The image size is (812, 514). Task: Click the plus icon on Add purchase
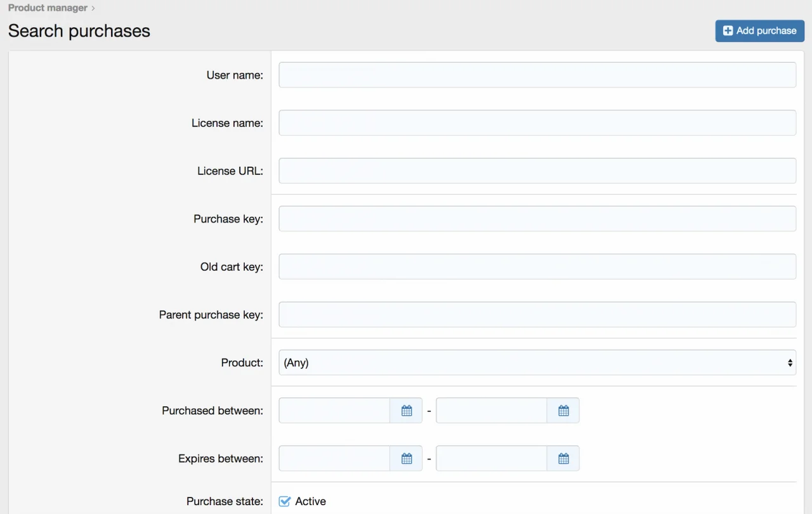[x=728, y=31]
